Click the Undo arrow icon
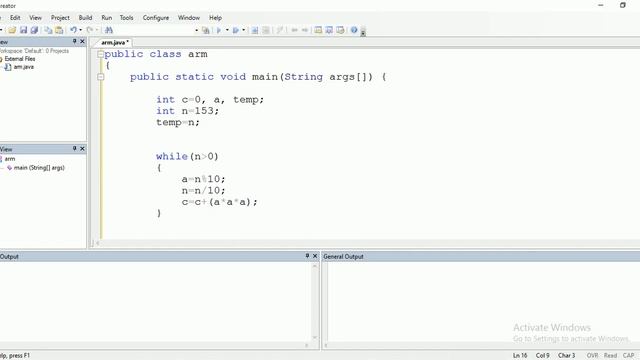The width and height of the screenshot is (640, 360). [73, 30]
